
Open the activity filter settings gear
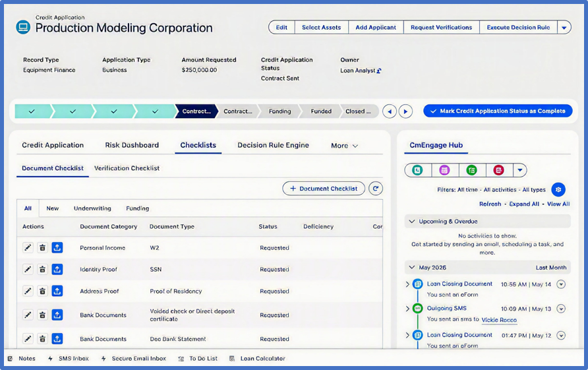pyautogui.click(x=558, y=190)
